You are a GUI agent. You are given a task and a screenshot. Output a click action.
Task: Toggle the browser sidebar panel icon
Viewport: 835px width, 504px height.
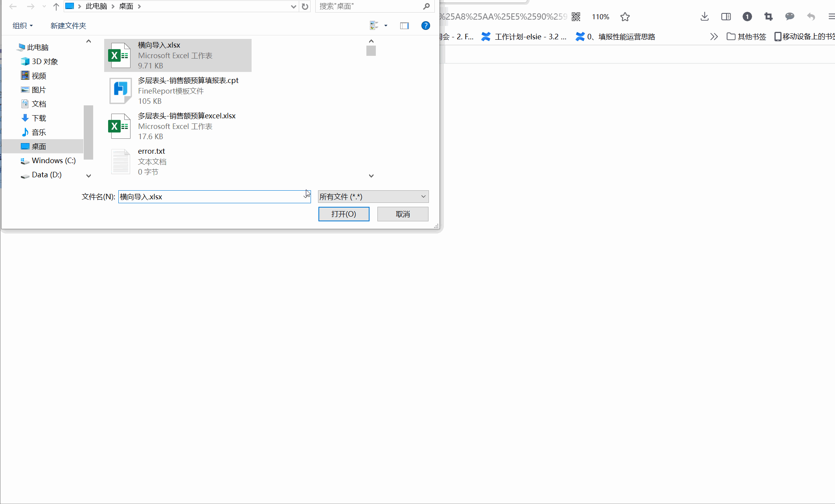[x=726, y=17]
